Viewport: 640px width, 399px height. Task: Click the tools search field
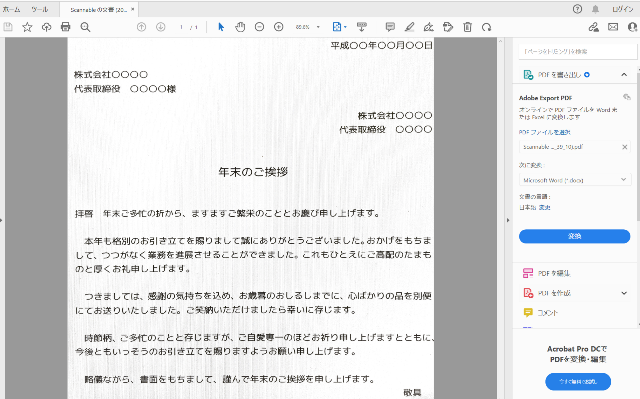577,51
